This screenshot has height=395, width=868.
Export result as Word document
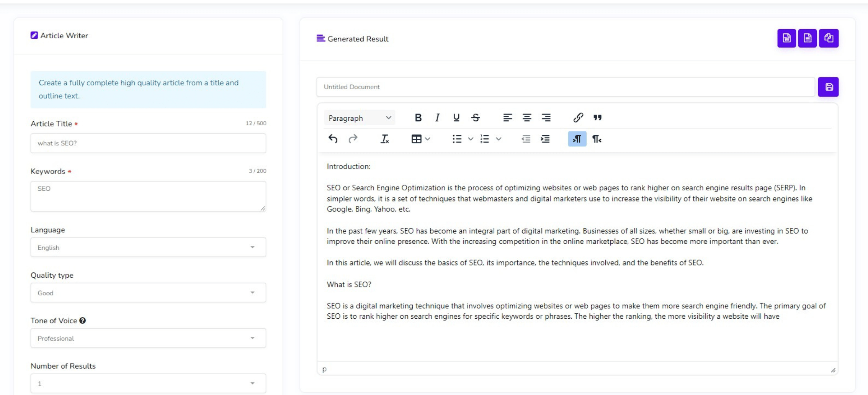[786, 38]
